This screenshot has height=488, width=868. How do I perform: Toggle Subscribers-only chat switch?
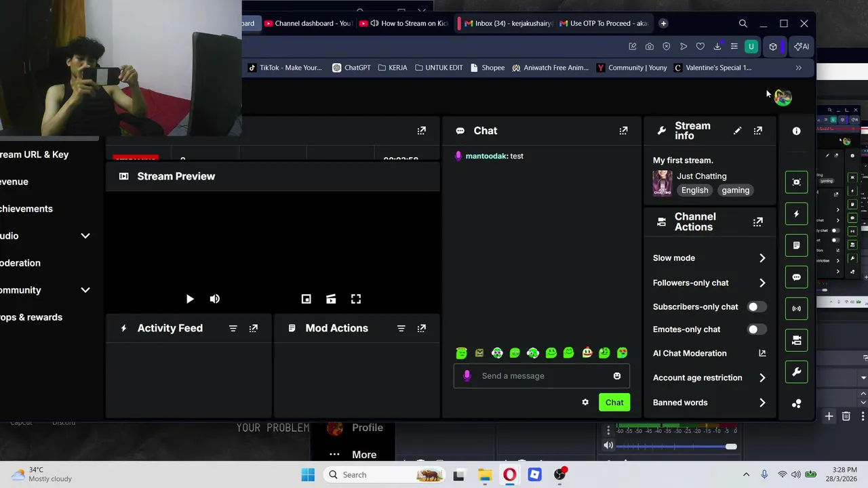coord(757,307)
